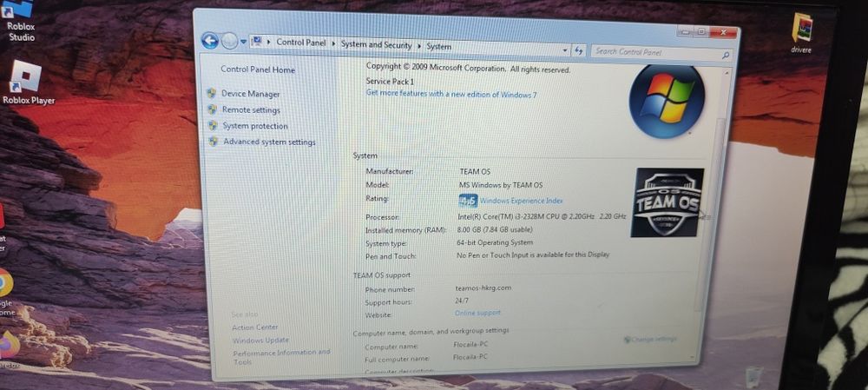Click MS Windows by TEAM OS model text

[x=501, y=185]
